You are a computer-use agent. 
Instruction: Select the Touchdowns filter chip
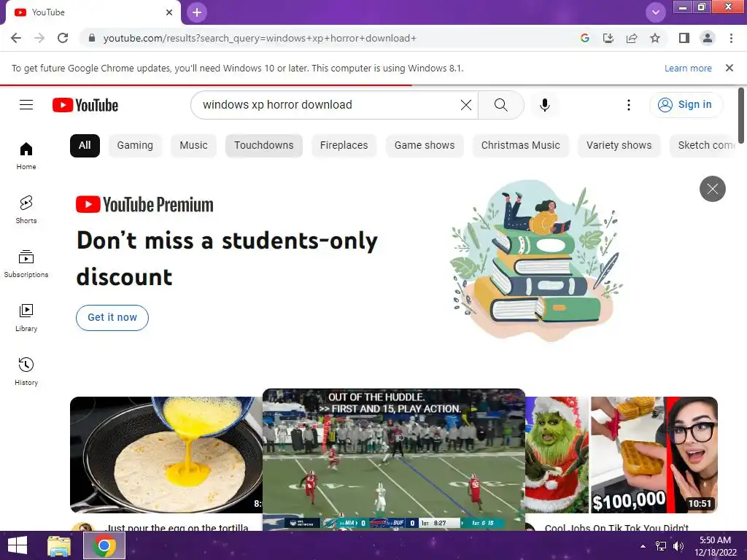point(264,145)
